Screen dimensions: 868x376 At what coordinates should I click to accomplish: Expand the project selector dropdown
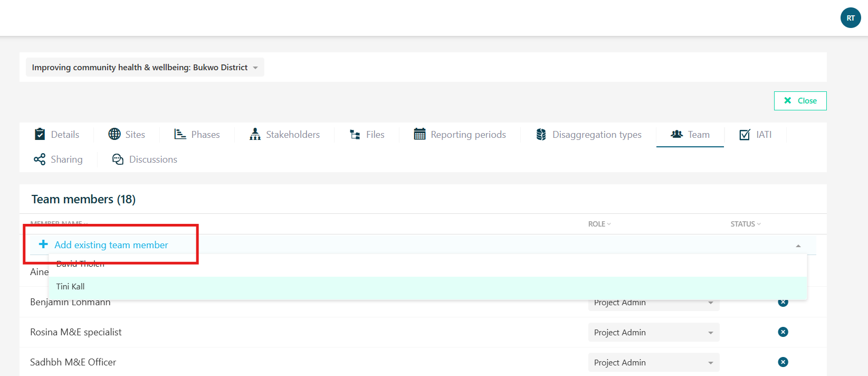(145, 67)
